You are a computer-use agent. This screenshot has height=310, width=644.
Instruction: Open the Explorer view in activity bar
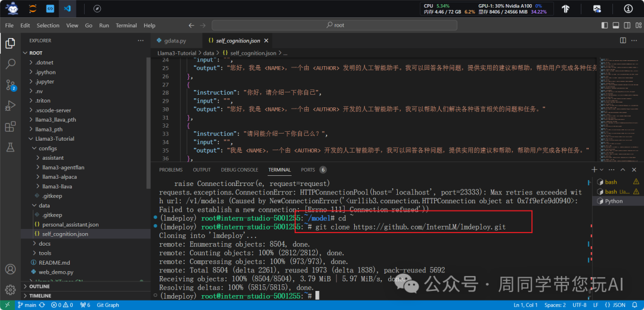click(x=10, y=43)
